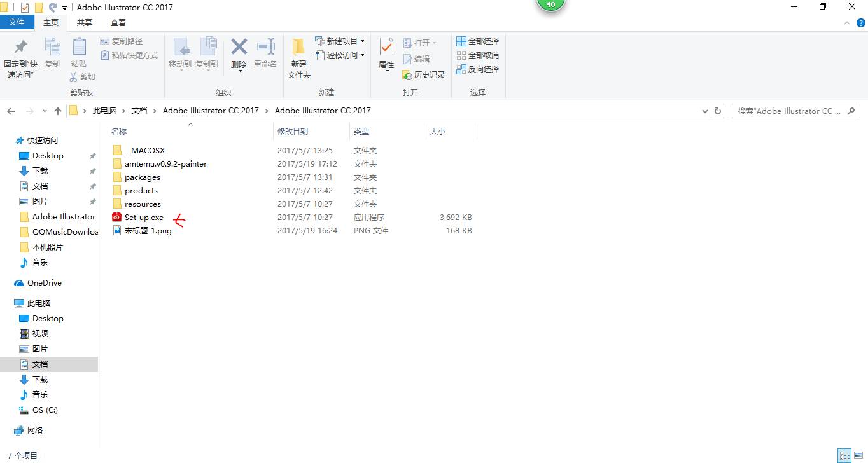Open the New item (新建项目) dropdown
Screen dimensions: 868x463
pos(340,41)
